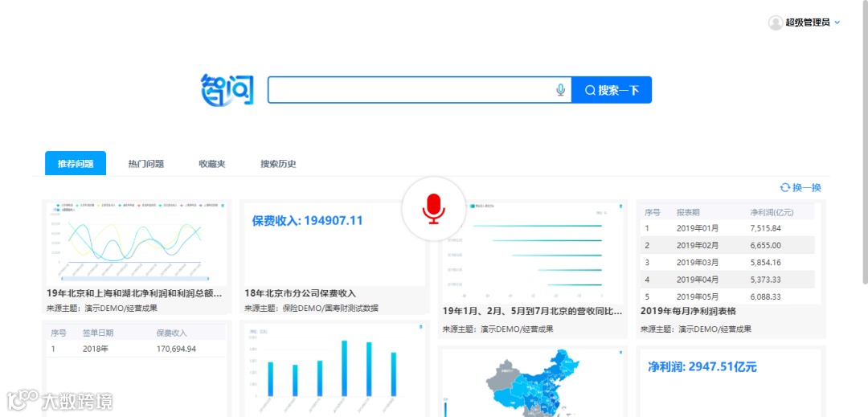Viewport: 868px width, 417px height.
Task: Click title 19年北京和上海和湖北净利润和利润总额
Action: (135, 293)
